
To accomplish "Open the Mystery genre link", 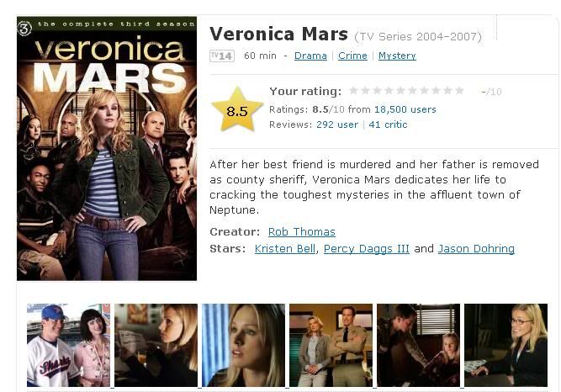I will 397,56.
